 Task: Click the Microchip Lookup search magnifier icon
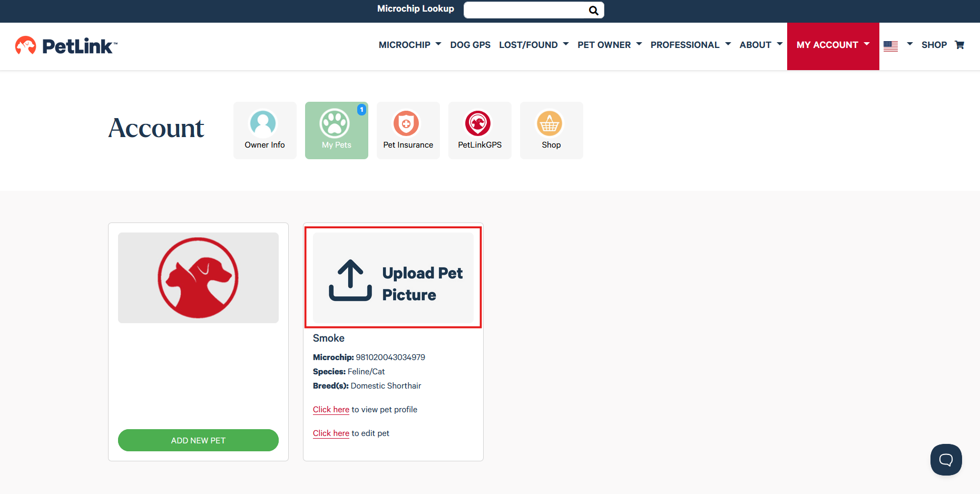(593, 10)
